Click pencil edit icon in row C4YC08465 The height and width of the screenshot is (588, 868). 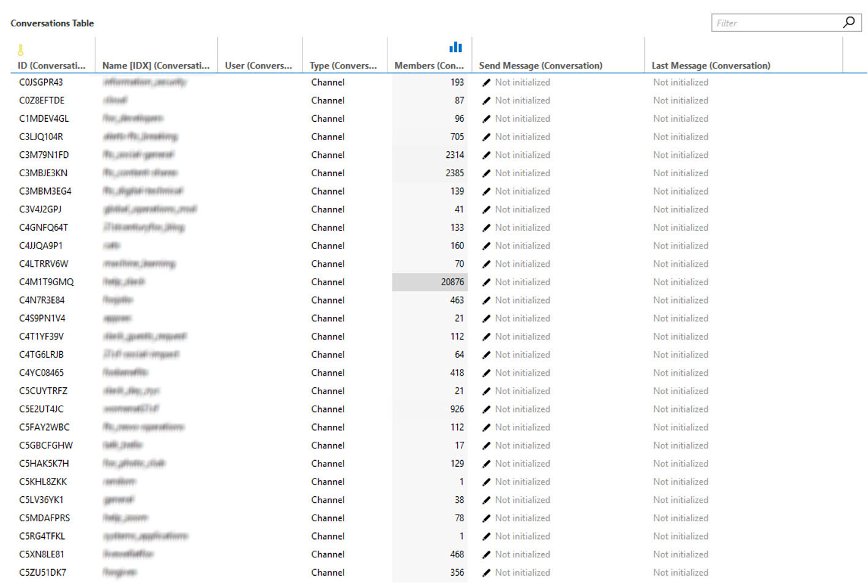[486, 373]
